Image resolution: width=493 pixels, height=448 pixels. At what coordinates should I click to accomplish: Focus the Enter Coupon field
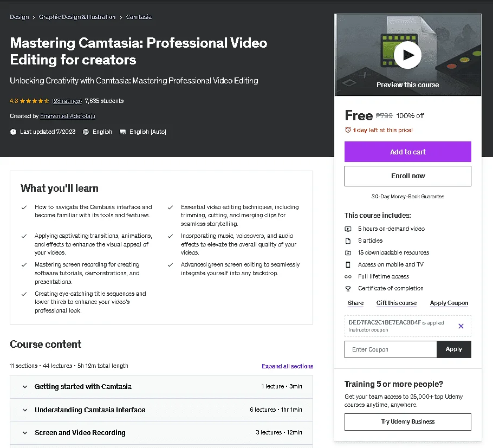[x=391, y=349]
